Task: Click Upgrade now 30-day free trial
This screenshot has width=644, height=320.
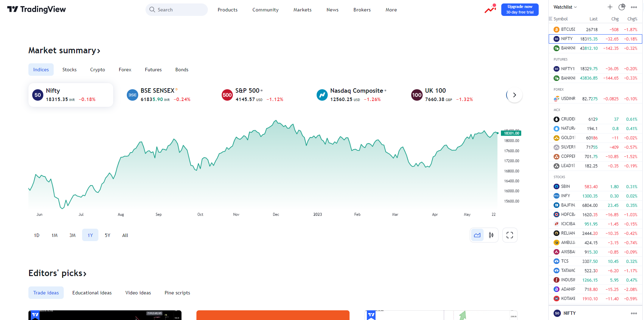Action: point(520,9)
